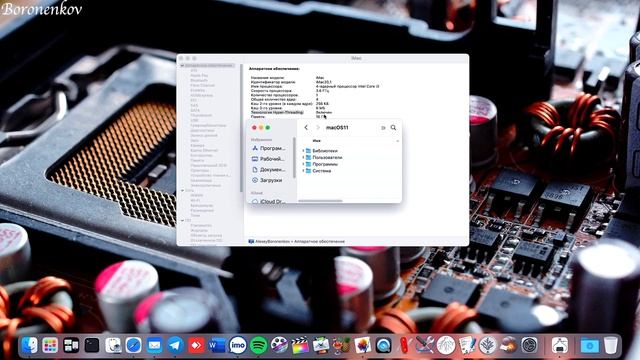640x360 pixels.
Task: Select Wi-Fi in System Information sidebar
Action: (x=195, y=200)
